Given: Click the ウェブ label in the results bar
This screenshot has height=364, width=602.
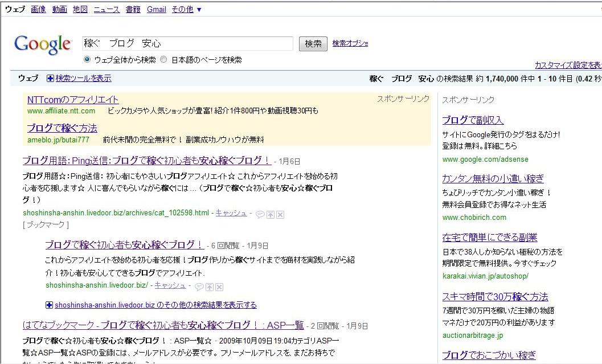Looking at the screenshot, I should point(28,79).
